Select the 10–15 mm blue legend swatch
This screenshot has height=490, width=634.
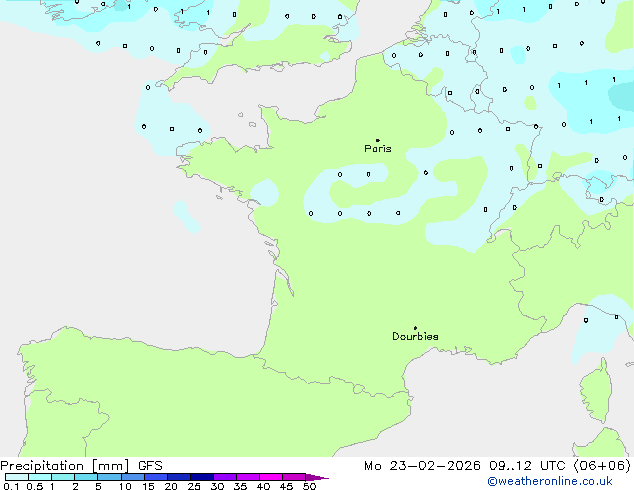pyautogui.click(x=133, y=477)
